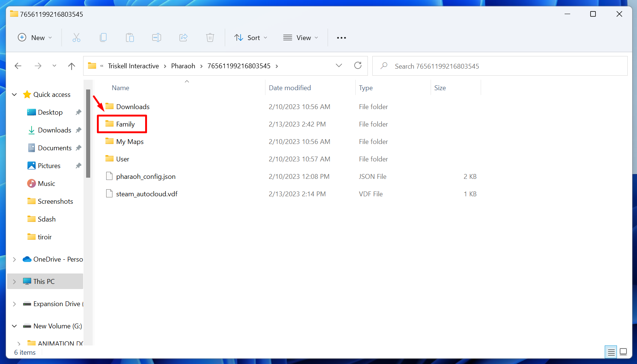The width and height of the screenshot is (637, 364).
Task: Switch to details list view toggle
Action: (x=611, y=352)
